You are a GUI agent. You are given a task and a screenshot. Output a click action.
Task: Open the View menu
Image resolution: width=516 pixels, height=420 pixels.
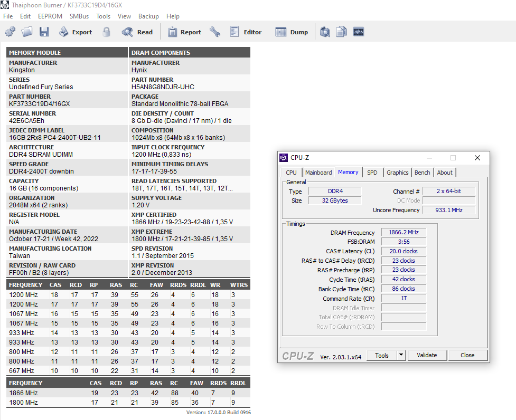124,16
